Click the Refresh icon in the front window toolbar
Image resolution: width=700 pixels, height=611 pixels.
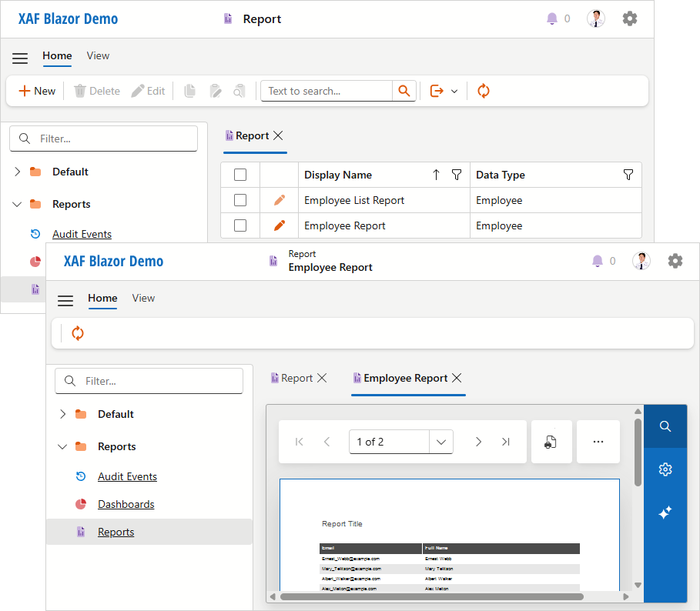tap(78, 333)
